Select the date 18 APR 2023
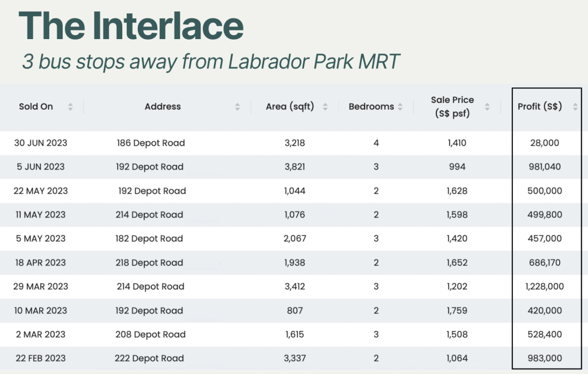Image resolution: width=588 pixels, height=374 pixels. pyautogui.click(x=41, y=263)
